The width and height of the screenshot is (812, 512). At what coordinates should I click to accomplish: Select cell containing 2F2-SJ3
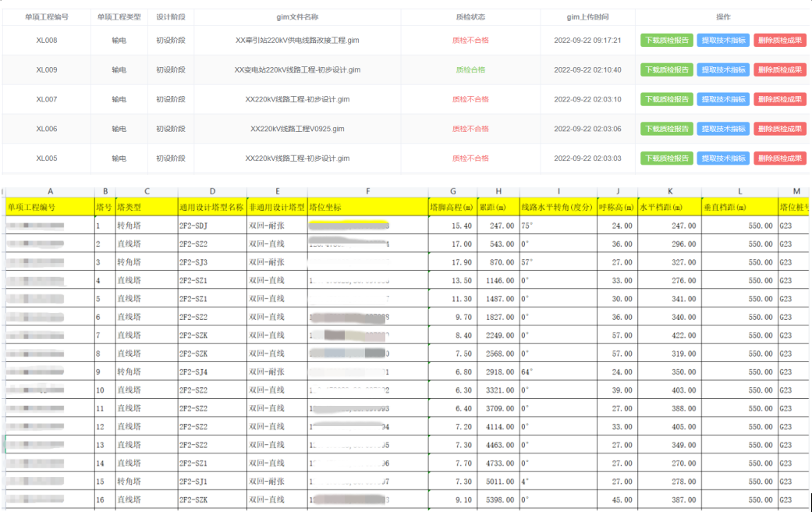pos(212,262)
